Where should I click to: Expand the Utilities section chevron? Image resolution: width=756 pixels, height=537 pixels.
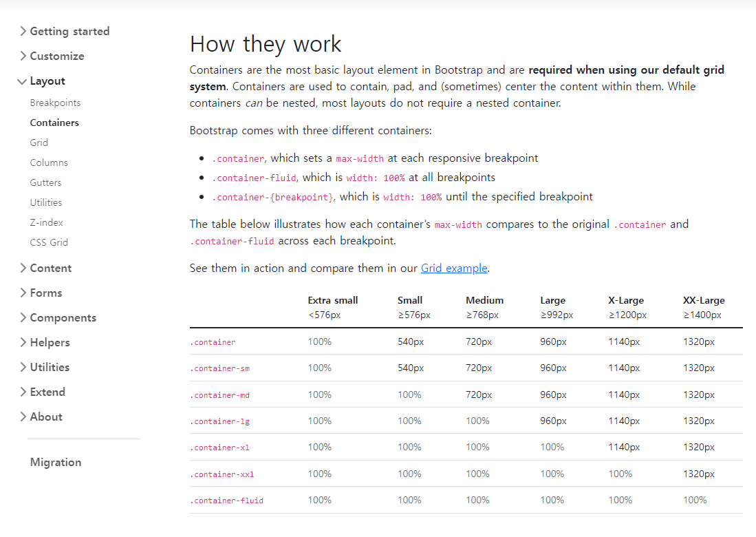(x=23, y=367)
